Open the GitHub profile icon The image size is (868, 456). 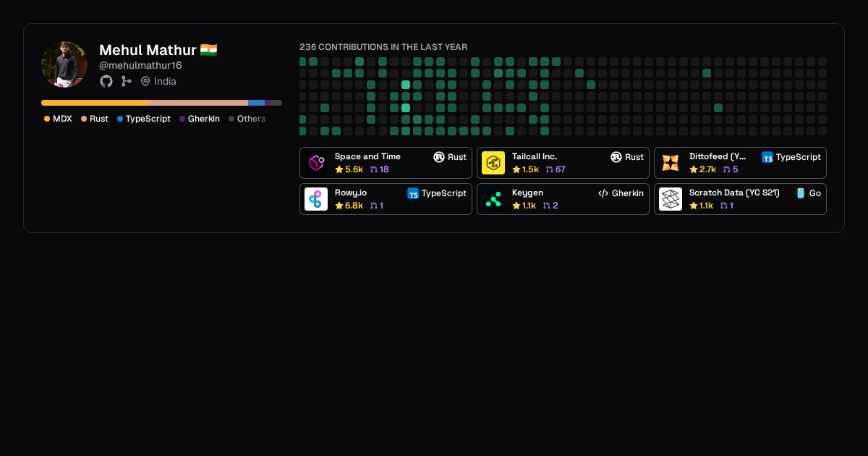click(x=106, y=81)
